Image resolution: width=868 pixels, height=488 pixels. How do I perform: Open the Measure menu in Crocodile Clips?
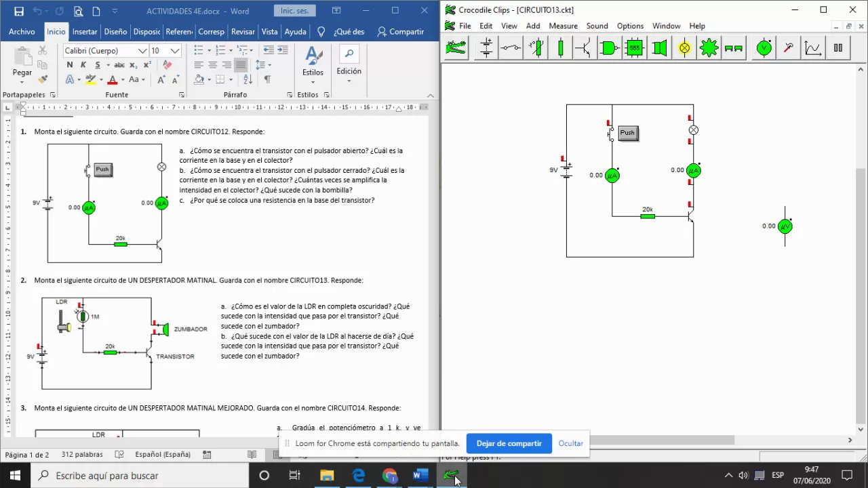(563, 26)
